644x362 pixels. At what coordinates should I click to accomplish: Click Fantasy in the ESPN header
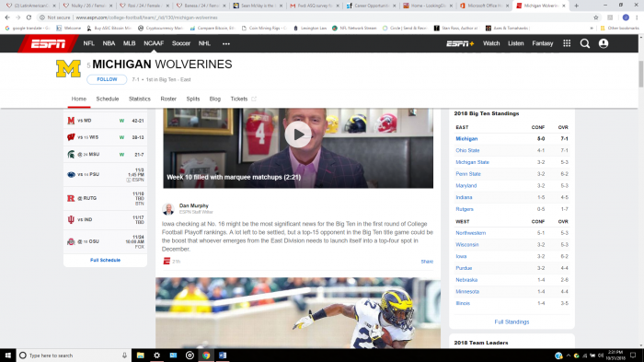pos(543,43)
